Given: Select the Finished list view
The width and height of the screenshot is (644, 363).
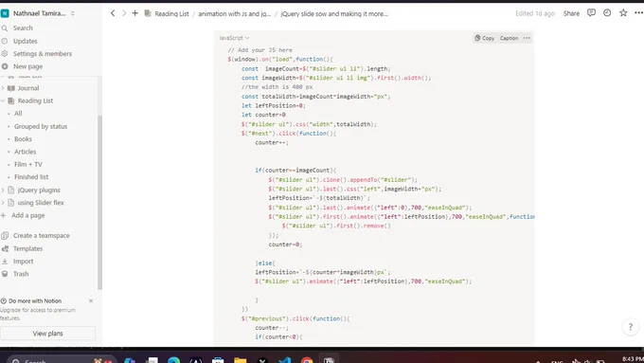Looking at the screenshot, I should pyautogui.click(x=31, y=177).
